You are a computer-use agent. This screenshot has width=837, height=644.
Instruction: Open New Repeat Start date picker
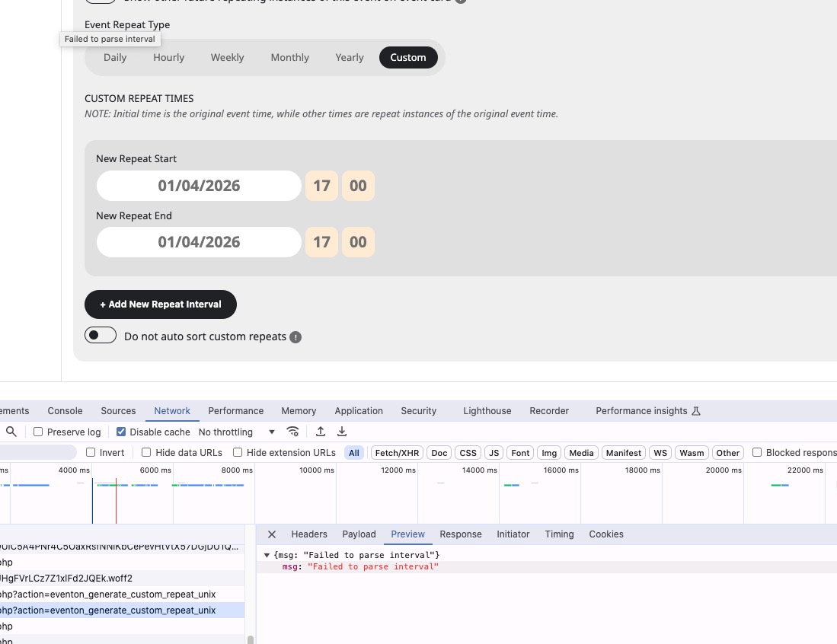point(199,186)
